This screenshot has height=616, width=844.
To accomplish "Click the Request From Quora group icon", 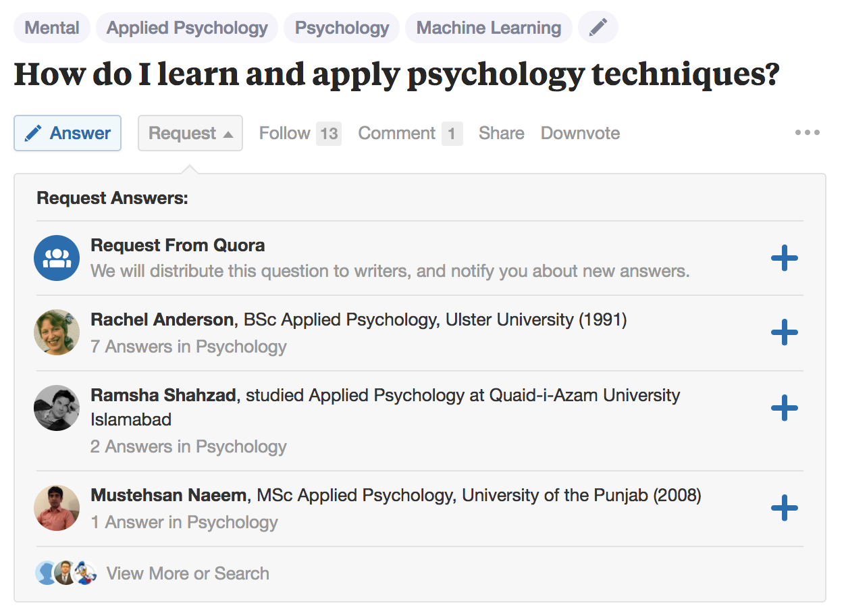I will coord(57,258).
